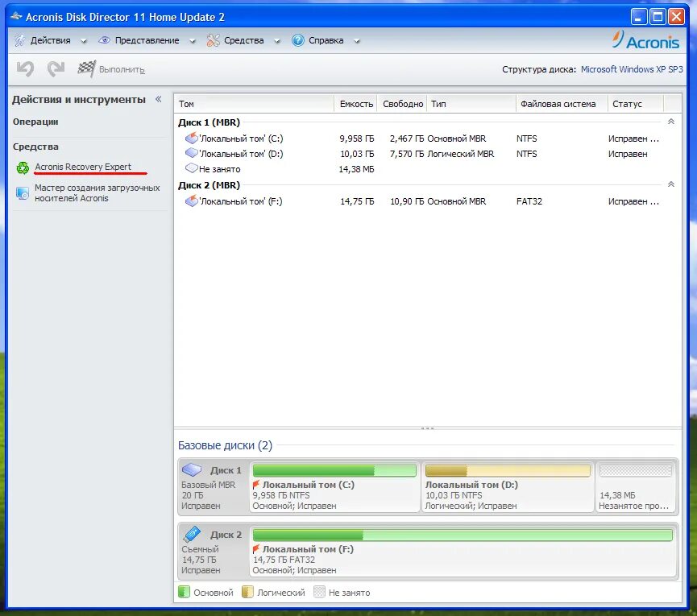
Task: Collapse the Диск 1 (MBR) group
Action: 671,122
